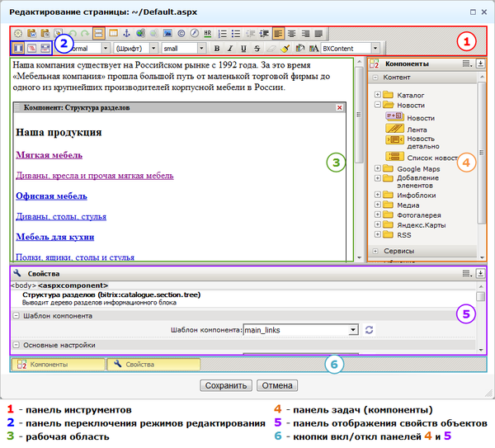Switch to source code mode icon
Image resolution: width=495 pixels, height=448 pixels.
[x=31, y=48]
